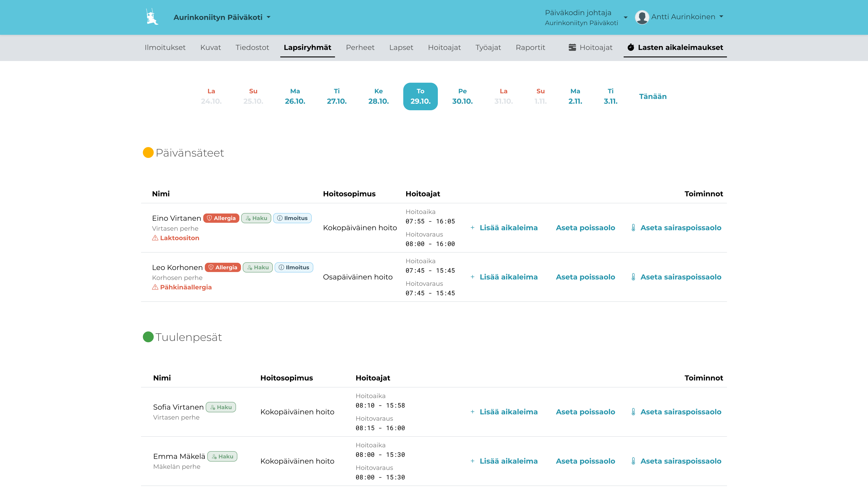Click Laktoositon warning for Eino Virtanen
868x488 pixels.
176,238
